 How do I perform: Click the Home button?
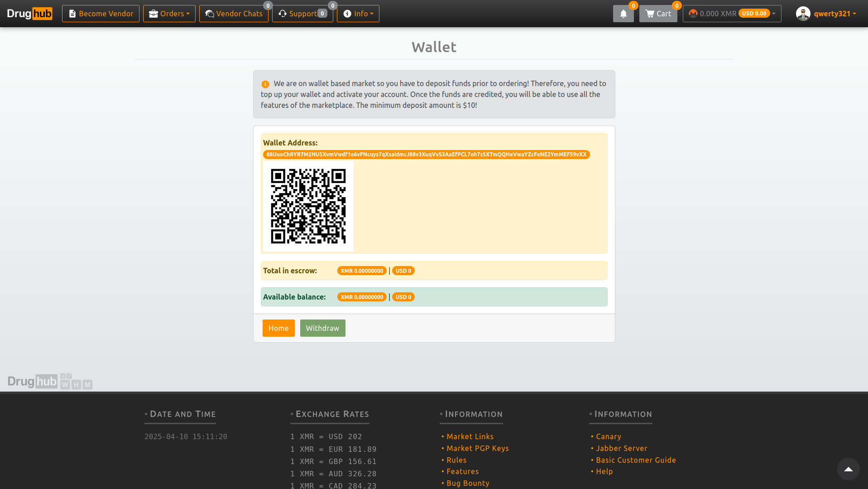coord(278,328)
